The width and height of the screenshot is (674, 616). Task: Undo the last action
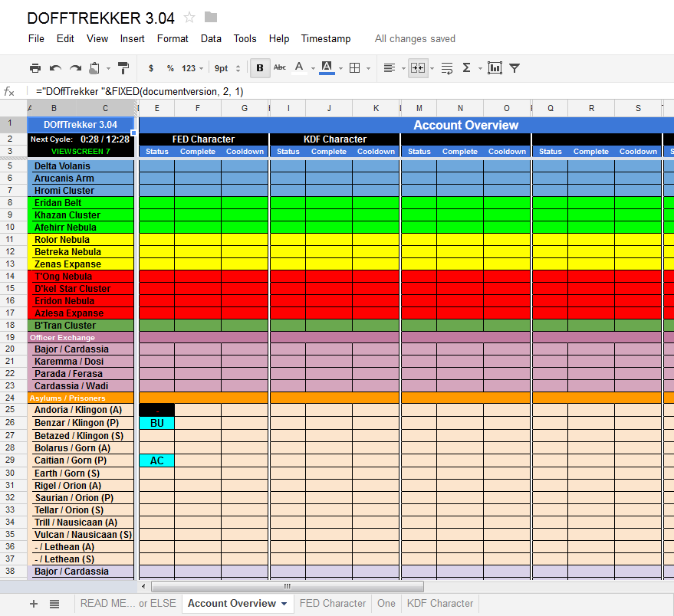point(55,68)
